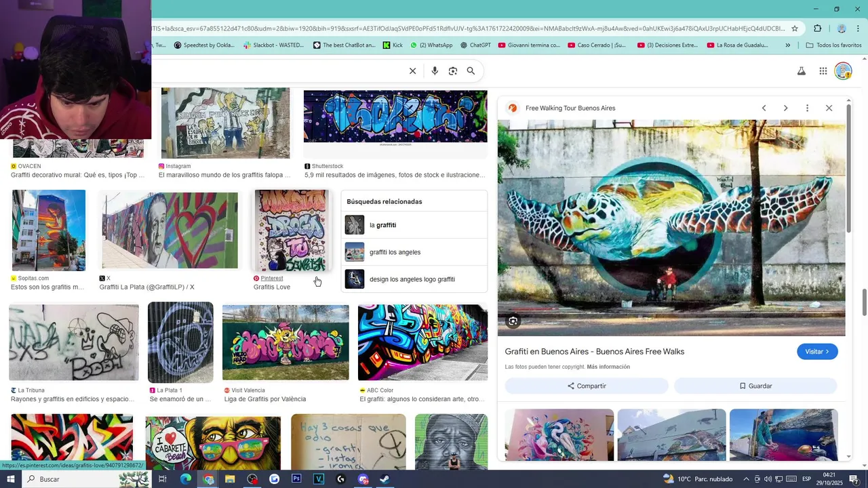Open the ChatGPT bookmark

pyautogui.click(x=475, y=45)
